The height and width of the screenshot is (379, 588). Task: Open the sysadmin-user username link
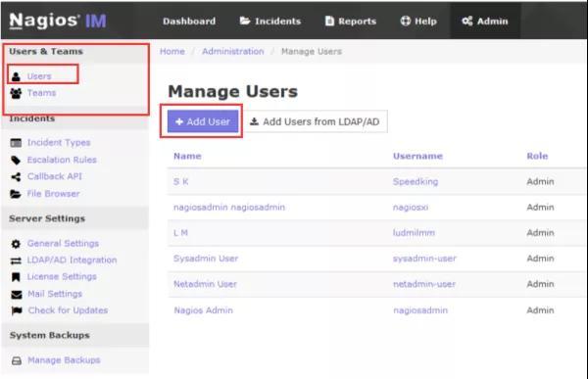pyautogui.click(x=424, y=259)
